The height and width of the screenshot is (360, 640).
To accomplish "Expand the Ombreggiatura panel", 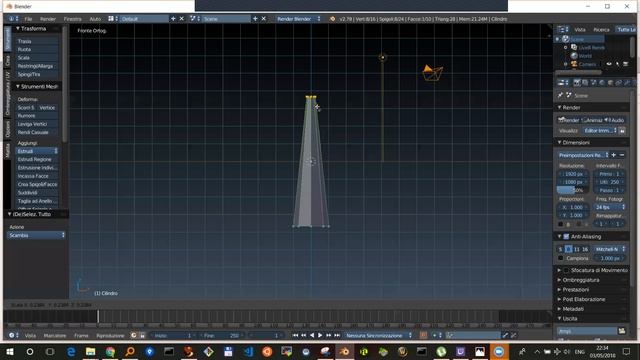I will (560, 280).
